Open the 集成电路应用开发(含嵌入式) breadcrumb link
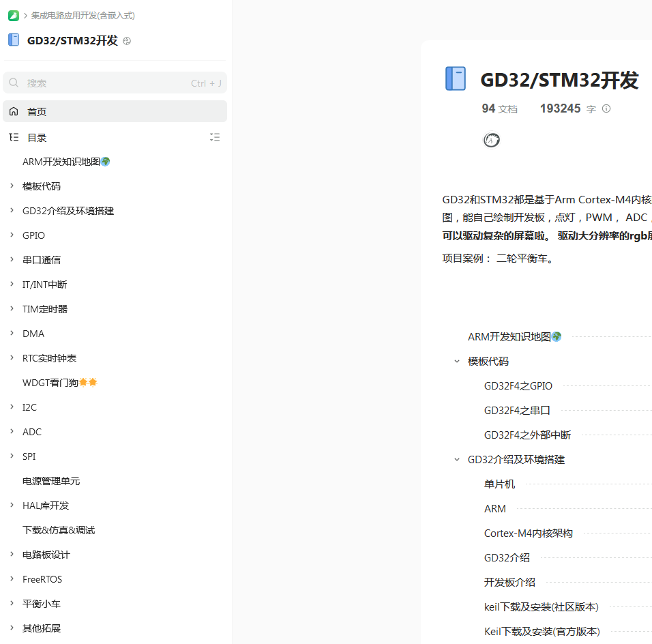 83,16
